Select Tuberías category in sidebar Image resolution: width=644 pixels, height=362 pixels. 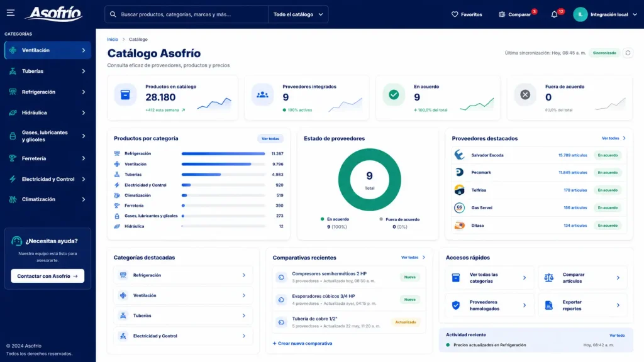click(48, 71)
